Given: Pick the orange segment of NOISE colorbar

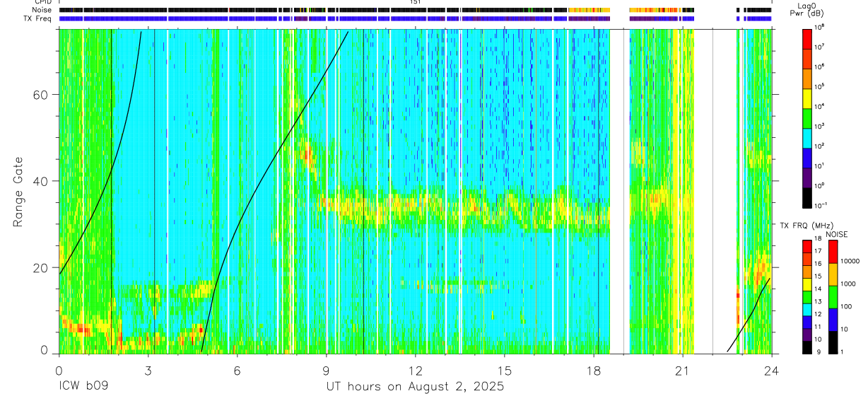Looking at the screenshot, I should click(x=832, y=274).
